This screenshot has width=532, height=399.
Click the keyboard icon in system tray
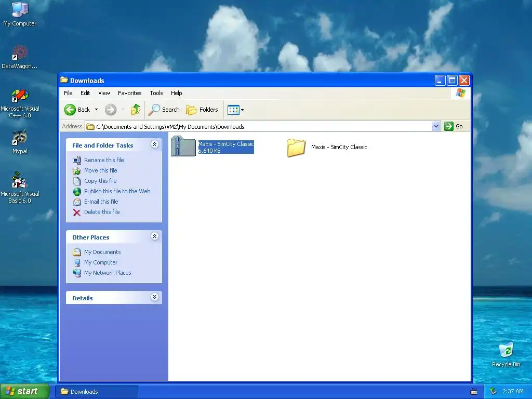[474, 392]
